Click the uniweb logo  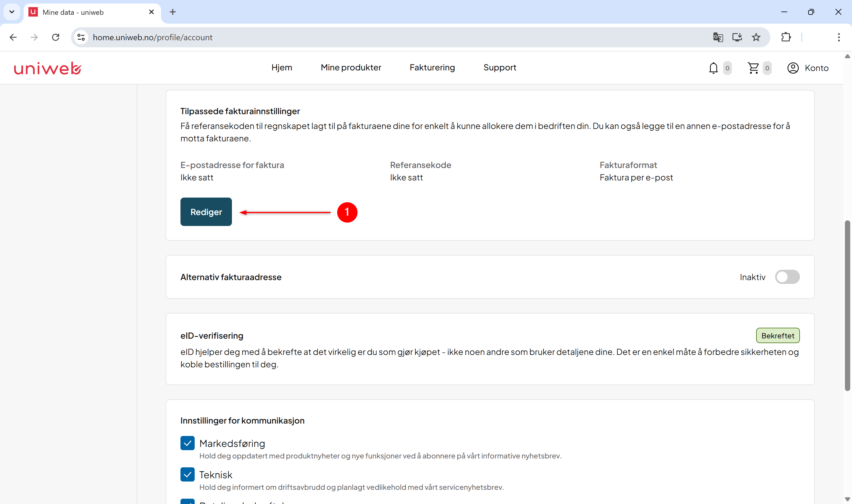[48, 68]
